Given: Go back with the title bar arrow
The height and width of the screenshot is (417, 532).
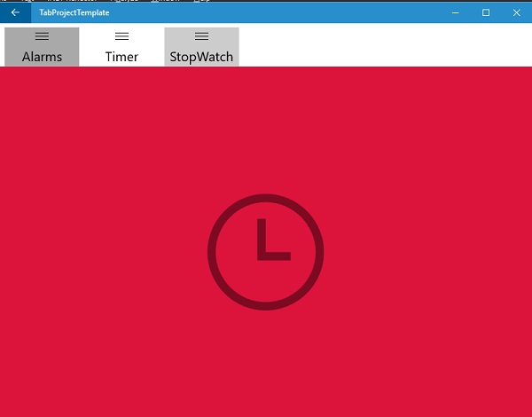Looking at the screenshot, I should (x=15, y=12).
